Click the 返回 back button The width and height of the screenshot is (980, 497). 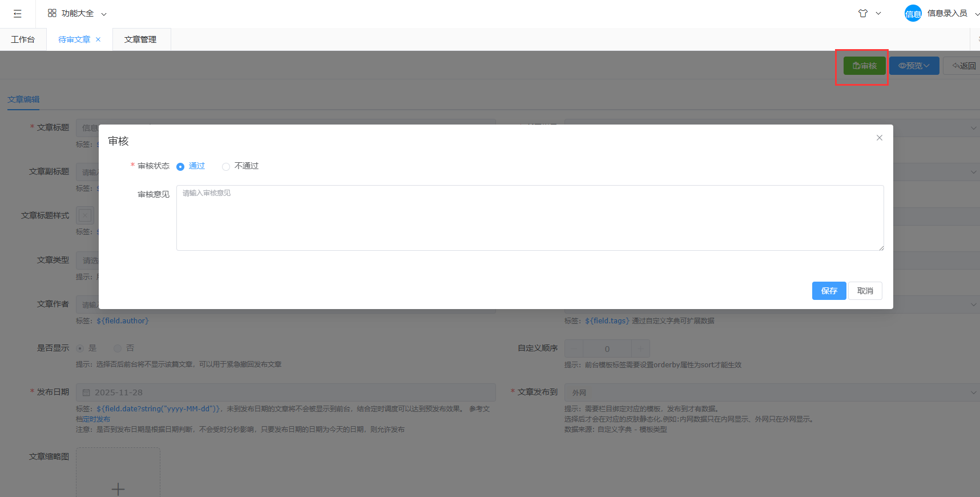964,66
